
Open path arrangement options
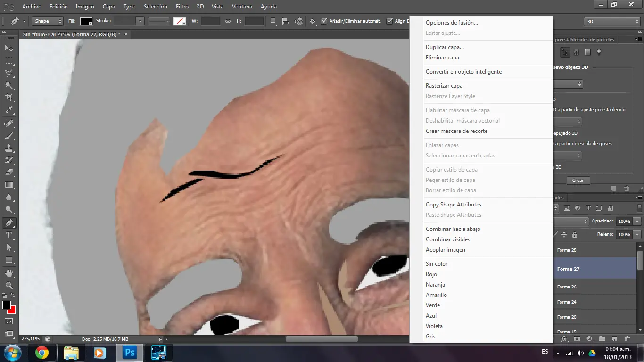click(x=298, y=21)
